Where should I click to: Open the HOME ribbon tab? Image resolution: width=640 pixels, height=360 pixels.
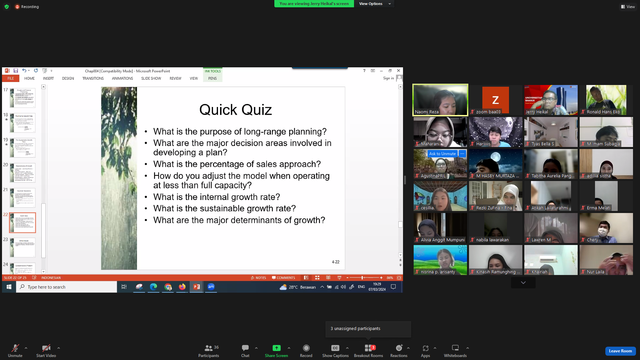29,78
